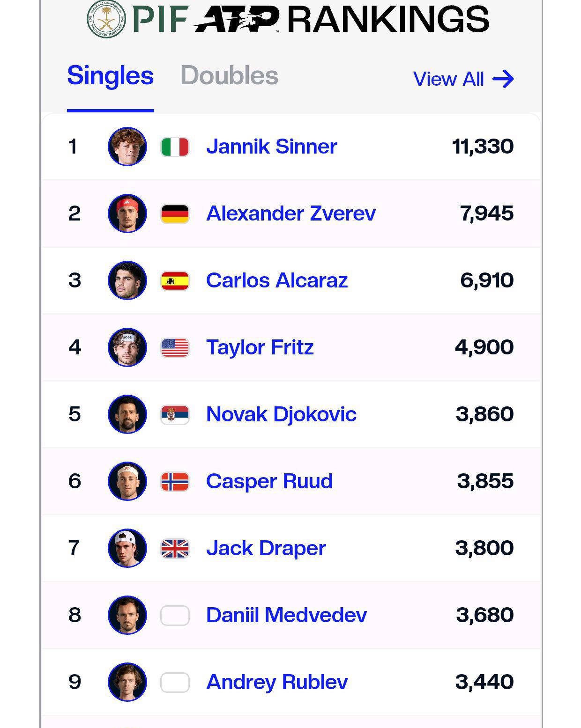
Task: Click Andrey Rublev's headshot
Action: [x=127, y=682]
